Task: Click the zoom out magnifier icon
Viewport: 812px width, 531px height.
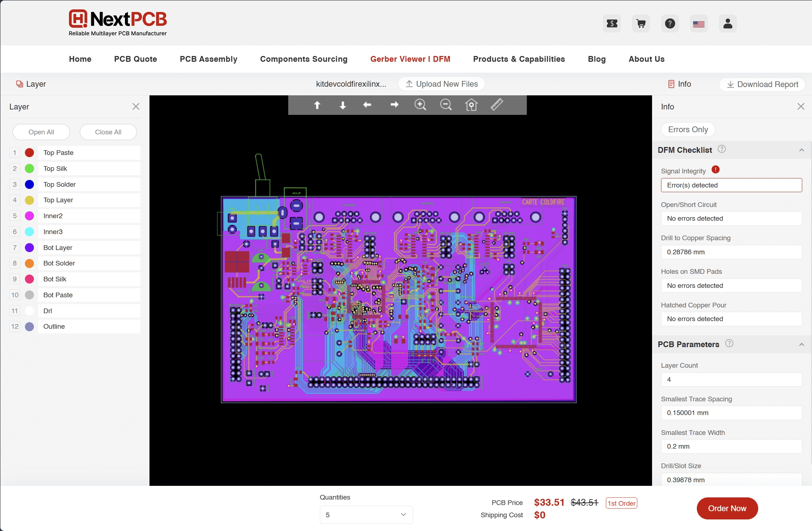Action: pyautogui.click(x=446, y=105)
